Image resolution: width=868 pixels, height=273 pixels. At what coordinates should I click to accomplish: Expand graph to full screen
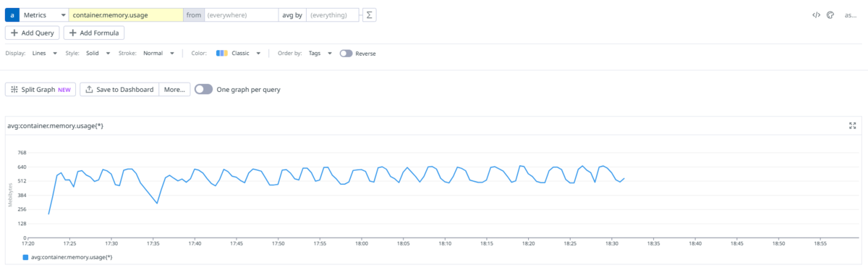click(x=852, y=125)
